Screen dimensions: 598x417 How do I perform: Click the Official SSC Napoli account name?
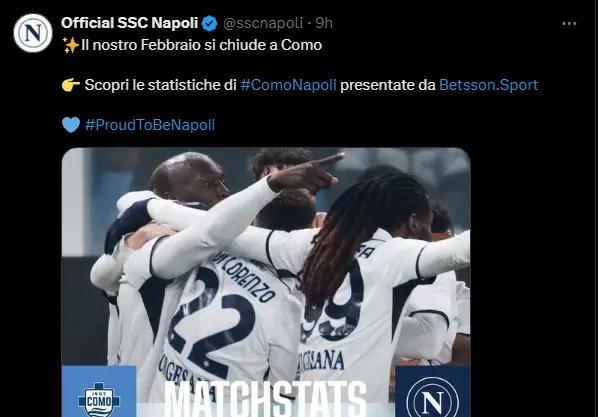(130, 23)
